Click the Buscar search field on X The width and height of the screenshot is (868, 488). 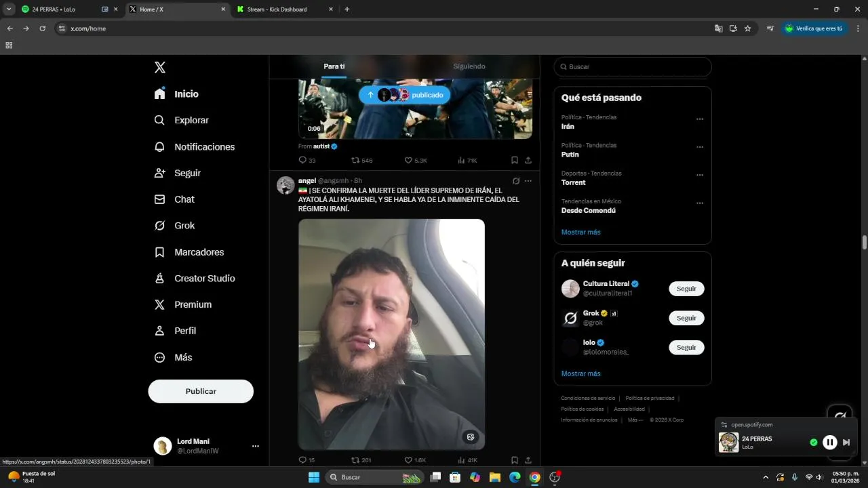coord(633,66)
